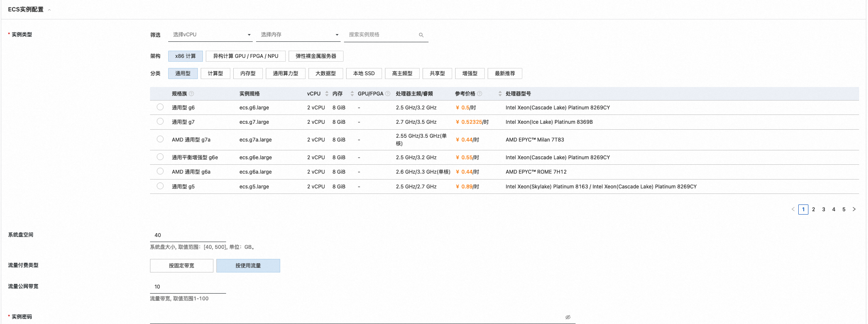Toggle password visibility eye icon

568,317
